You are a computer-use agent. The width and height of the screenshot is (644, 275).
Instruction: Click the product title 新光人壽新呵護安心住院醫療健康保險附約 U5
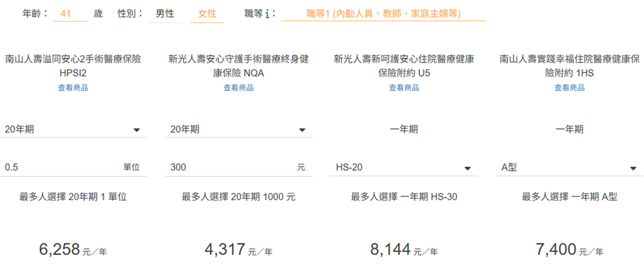pyautogui.click(x=404, y=66)
